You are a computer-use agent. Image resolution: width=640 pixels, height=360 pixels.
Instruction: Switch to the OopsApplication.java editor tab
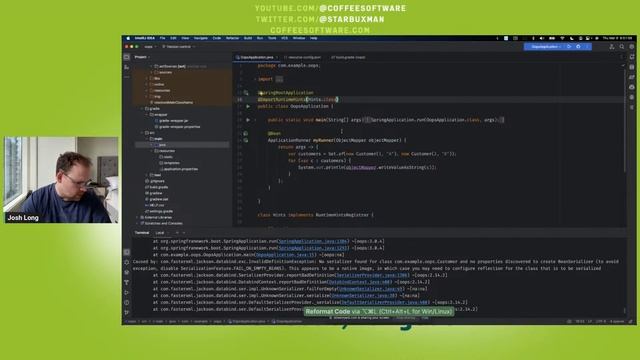pos(257,58)
